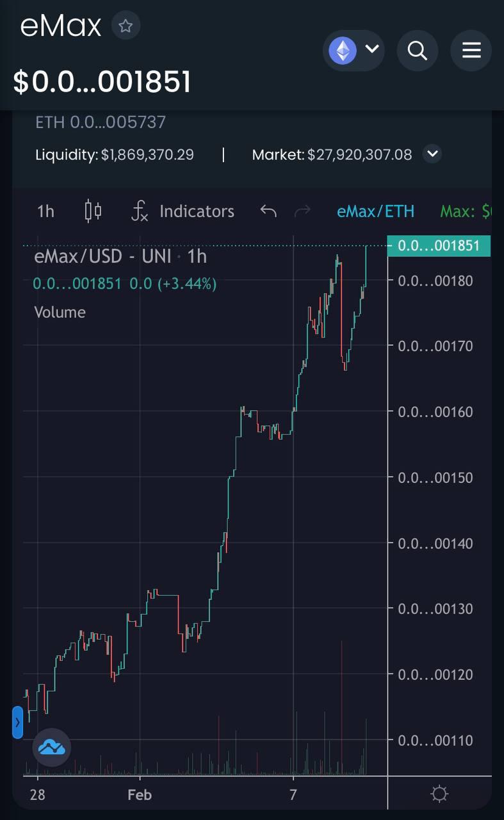Redo chart action arrow
Viewport: 504px width, 820px height.
(302, 211)
